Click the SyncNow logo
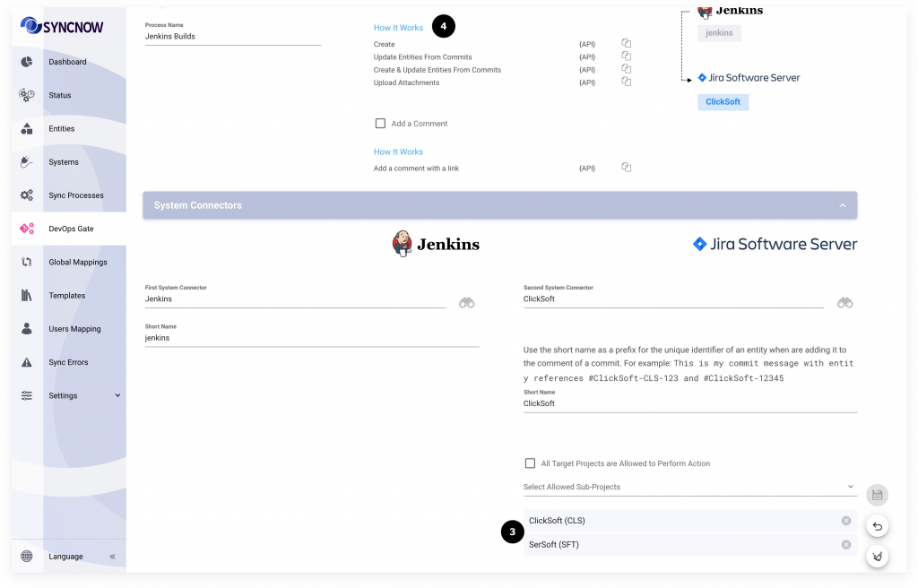Screen dimensions: 918x588 pyautogui.click(x=62, y=26)
